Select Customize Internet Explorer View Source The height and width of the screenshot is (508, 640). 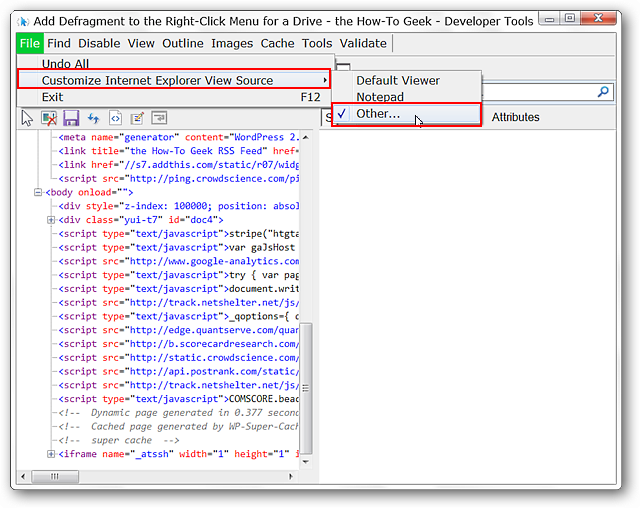pyautogui.click(x=174, y=80)
